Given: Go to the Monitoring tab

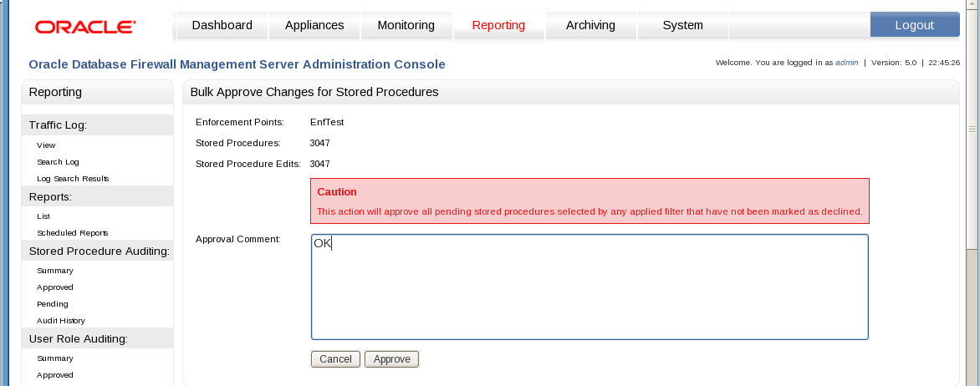Looking at the screenshot, I should pyautogui.click(x=406, y=25).
